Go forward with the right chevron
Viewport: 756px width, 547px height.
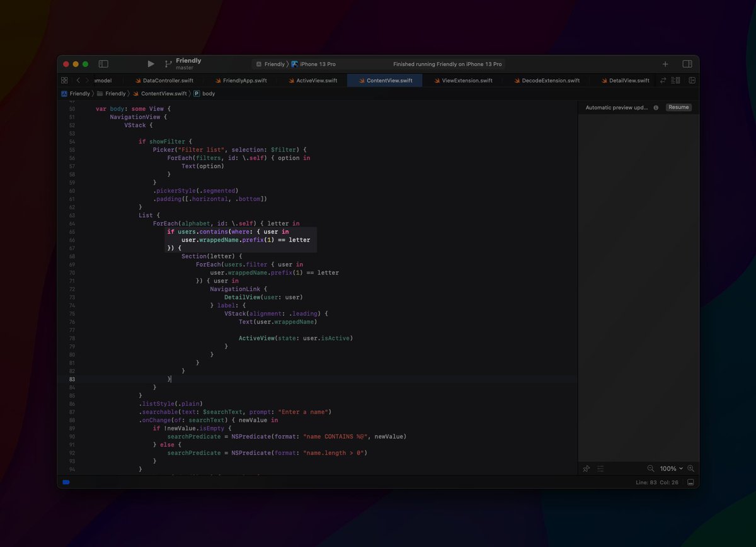[87, 81]
